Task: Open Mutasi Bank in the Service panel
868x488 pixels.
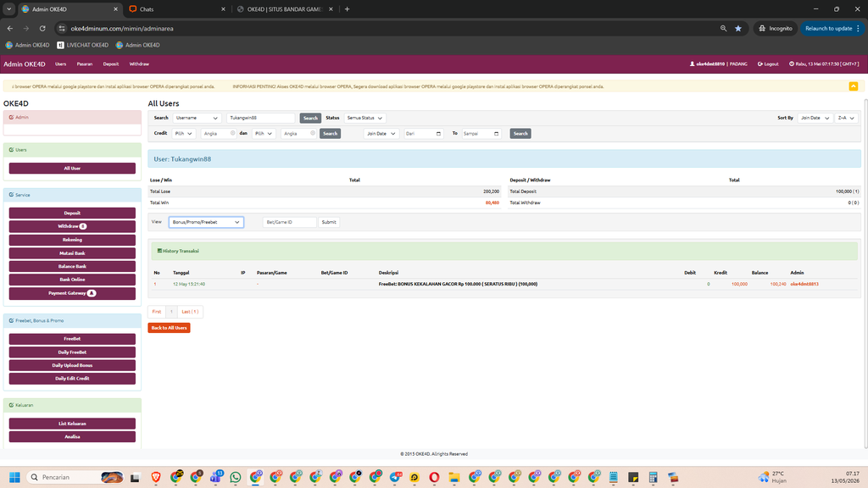Action: click(x=72, y=252)
